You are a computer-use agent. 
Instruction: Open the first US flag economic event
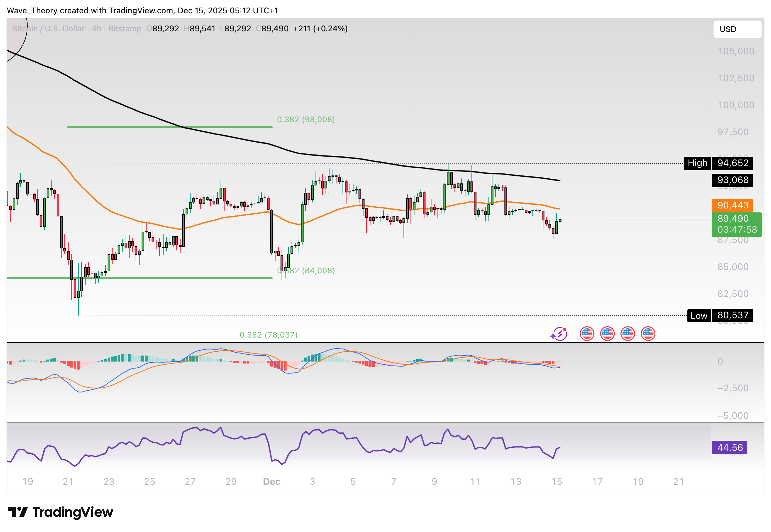coord(587,334)
